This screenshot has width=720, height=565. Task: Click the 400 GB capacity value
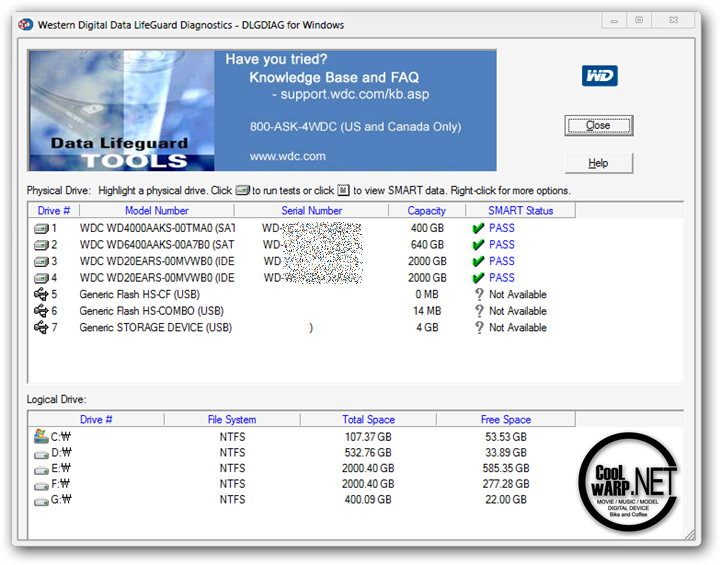click(427, 228)
